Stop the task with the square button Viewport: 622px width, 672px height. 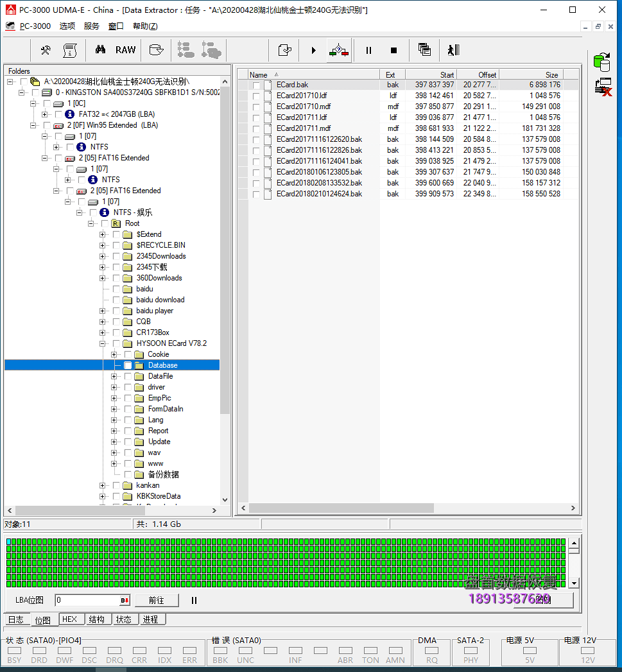[x=394, y=51]
